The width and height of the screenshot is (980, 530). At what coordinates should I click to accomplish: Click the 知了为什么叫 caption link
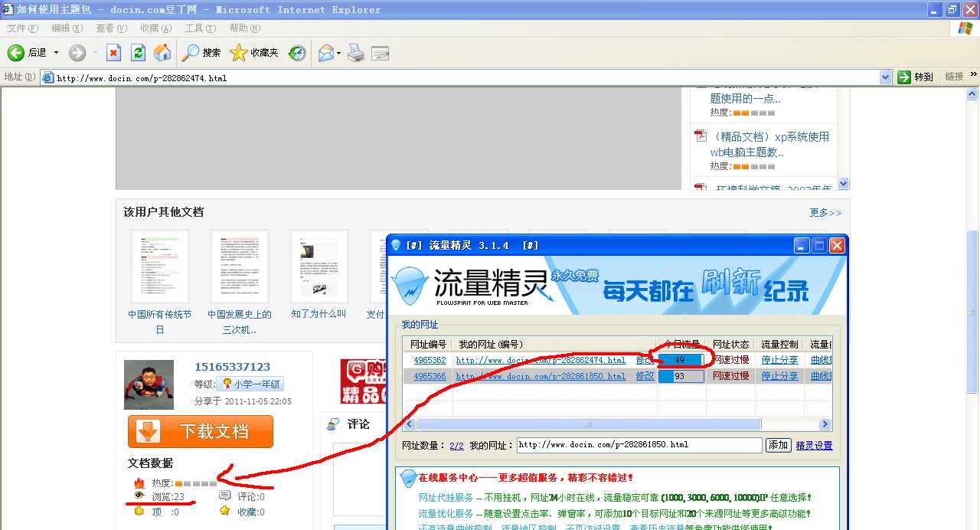[x=318, y=314]
